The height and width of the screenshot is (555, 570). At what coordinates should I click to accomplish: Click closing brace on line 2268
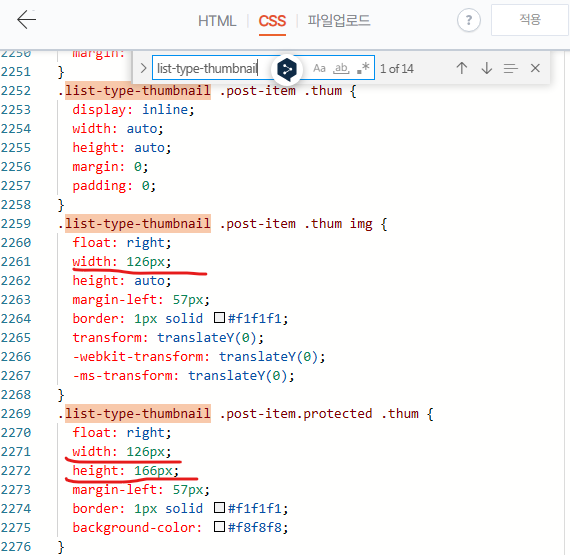pos(61,395)
